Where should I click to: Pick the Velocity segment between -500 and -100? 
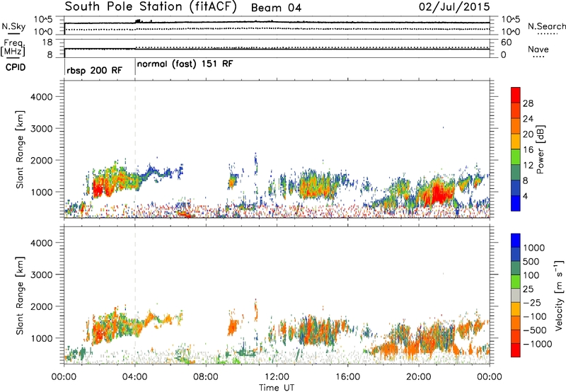coord(516,323)
